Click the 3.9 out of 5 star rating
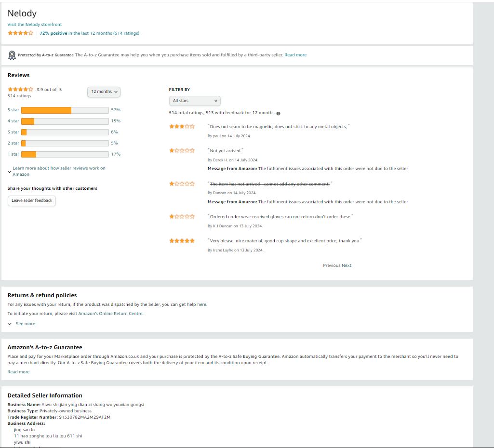This screenshot has width=494, height=448. (20, 90)
